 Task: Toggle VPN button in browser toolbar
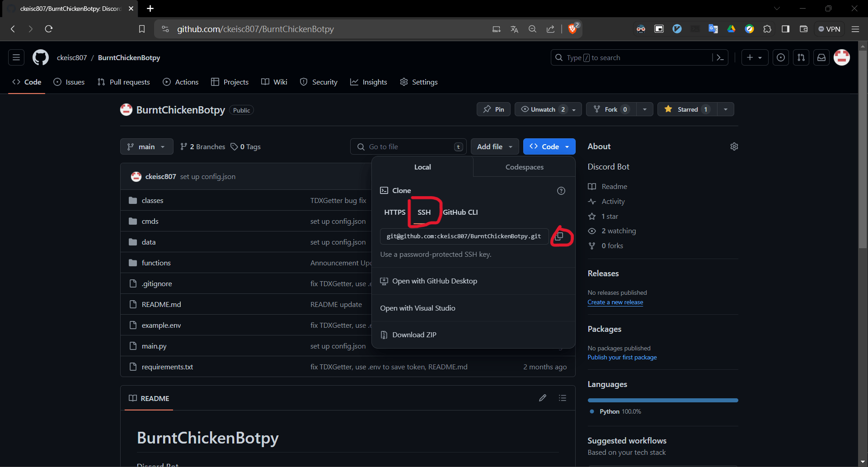pos(829,29)
